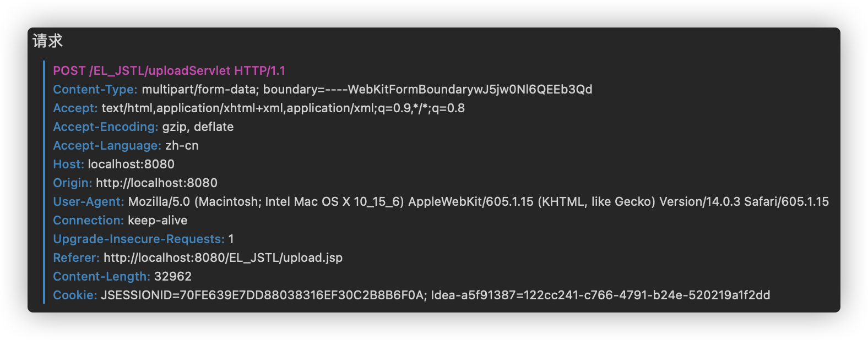Click the JSESSIONID cookie value

tap(263, 295)
